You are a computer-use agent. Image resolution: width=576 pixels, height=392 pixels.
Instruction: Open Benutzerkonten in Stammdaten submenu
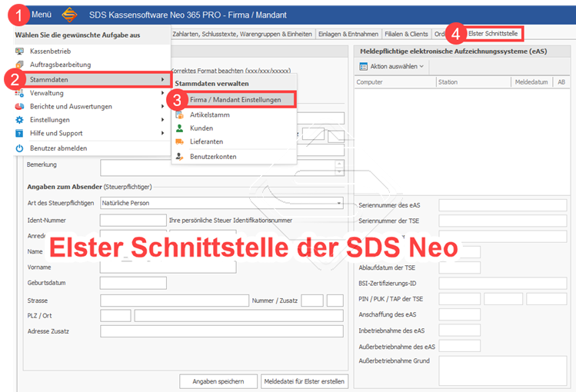pos(234,157)
